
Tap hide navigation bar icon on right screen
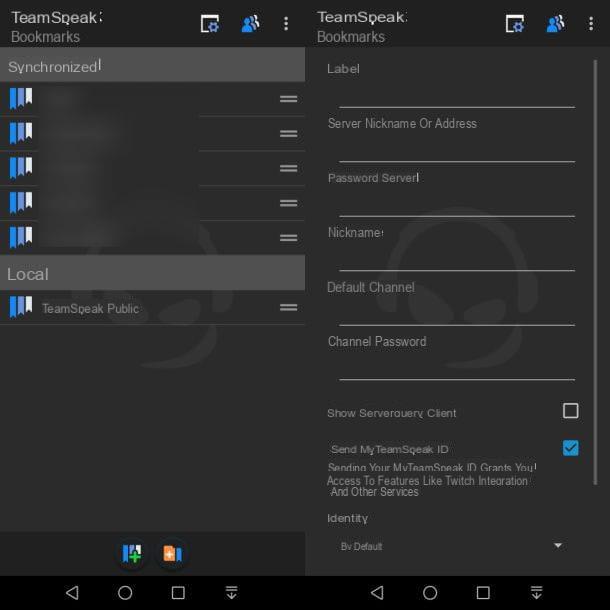536,592
